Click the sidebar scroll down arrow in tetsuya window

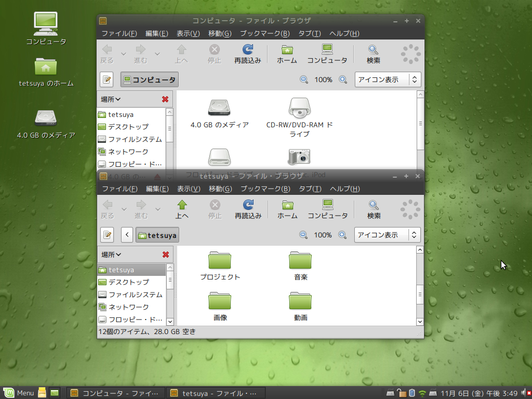coord(170,322)
